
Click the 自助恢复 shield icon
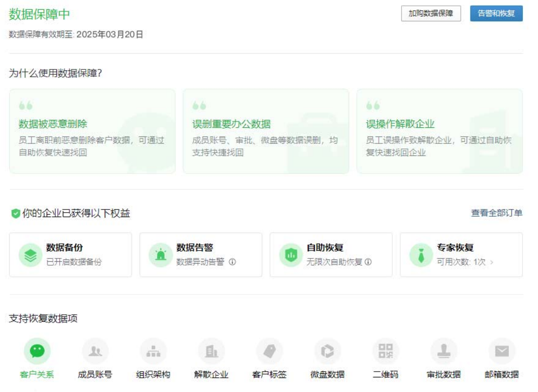click(291, 255)
